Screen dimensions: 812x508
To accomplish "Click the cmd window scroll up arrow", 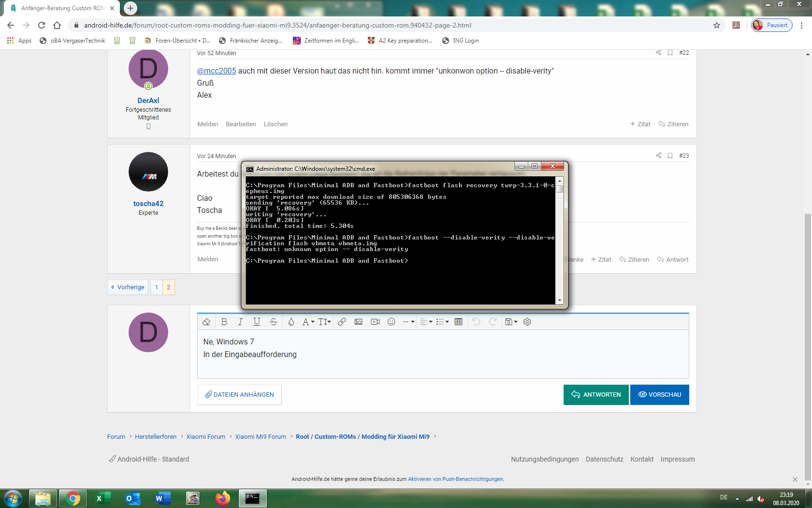I will (560, 181).
